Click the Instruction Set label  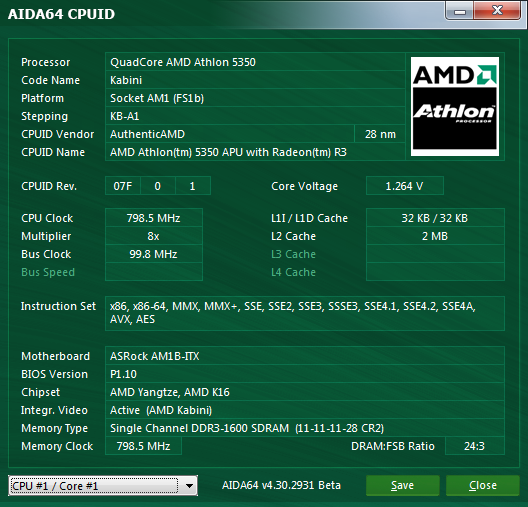tap(58, 306)
